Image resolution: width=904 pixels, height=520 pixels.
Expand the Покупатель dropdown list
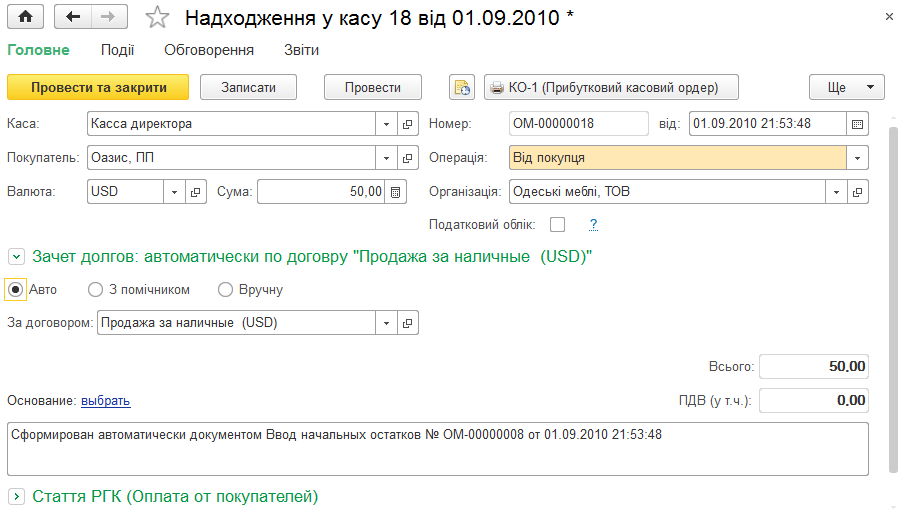tap(386, 158)
